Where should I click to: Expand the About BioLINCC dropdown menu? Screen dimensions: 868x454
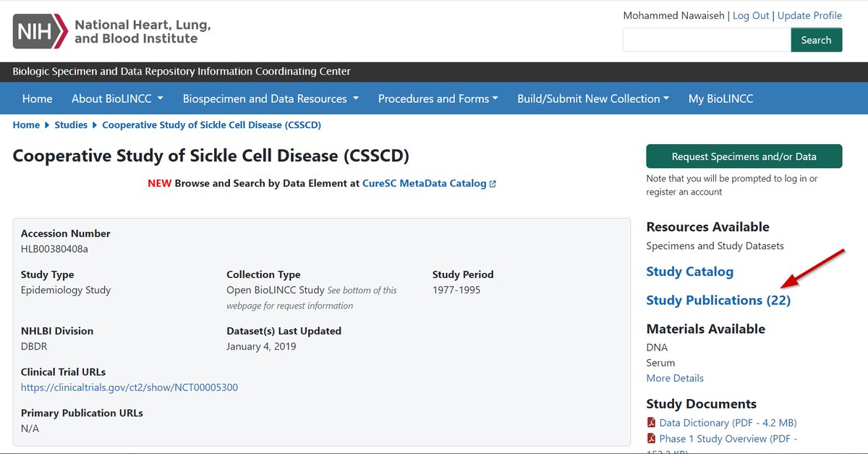point(117,98)
